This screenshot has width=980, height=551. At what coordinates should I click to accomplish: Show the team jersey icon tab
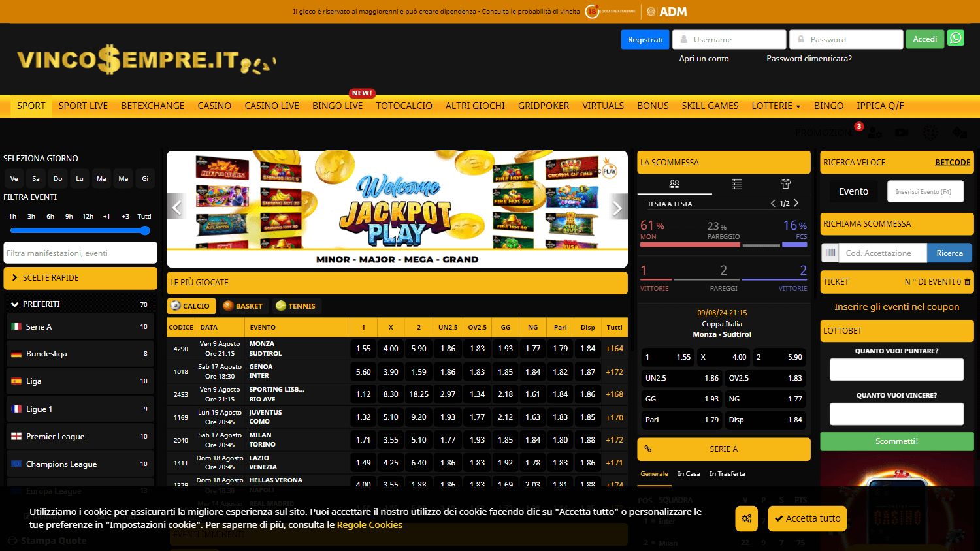(785, 184)
